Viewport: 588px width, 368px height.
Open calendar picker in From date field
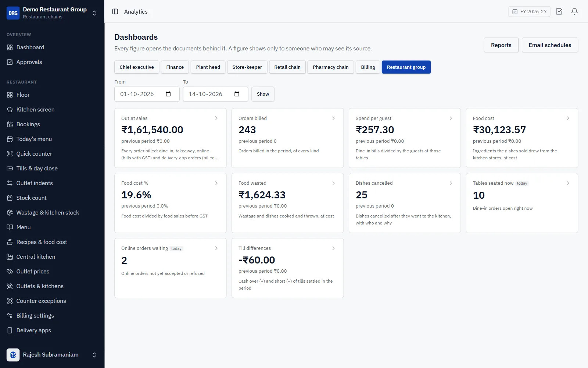click(x=168, y=94)
